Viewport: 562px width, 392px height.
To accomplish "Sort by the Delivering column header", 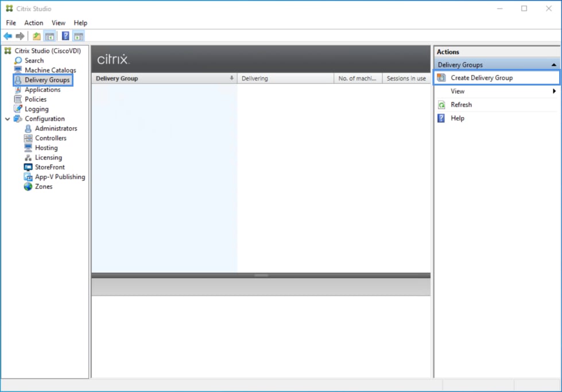I will point(285,79).
